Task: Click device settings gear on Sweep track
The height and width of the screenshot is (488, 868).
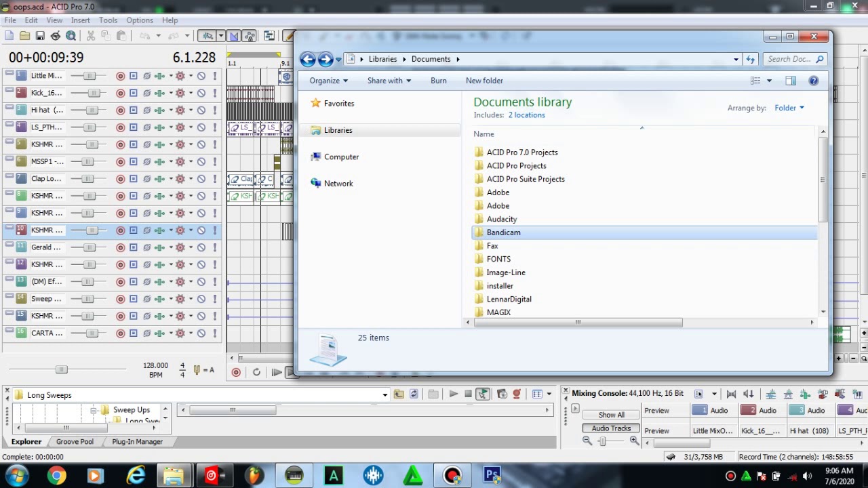Action: [180, 298]
